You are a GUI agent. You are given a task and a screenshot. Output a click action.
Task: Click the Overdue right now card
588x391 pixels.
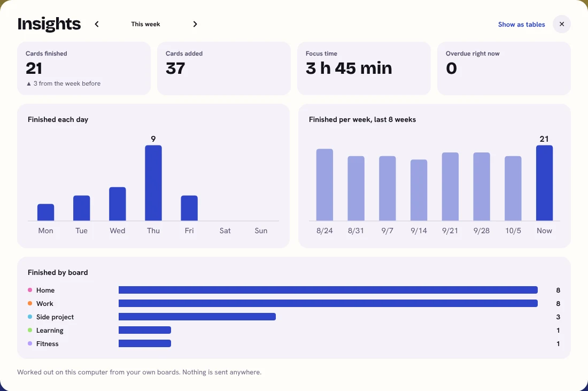click(504, 68)
